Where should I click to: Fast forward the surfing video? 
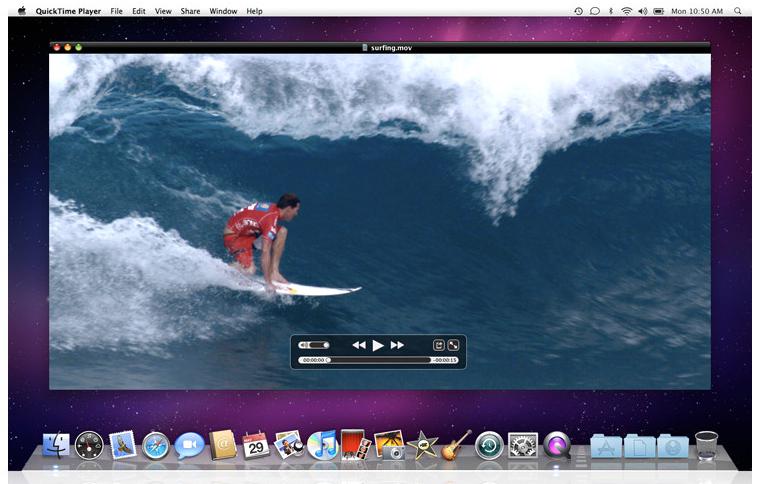click(397, 345)
